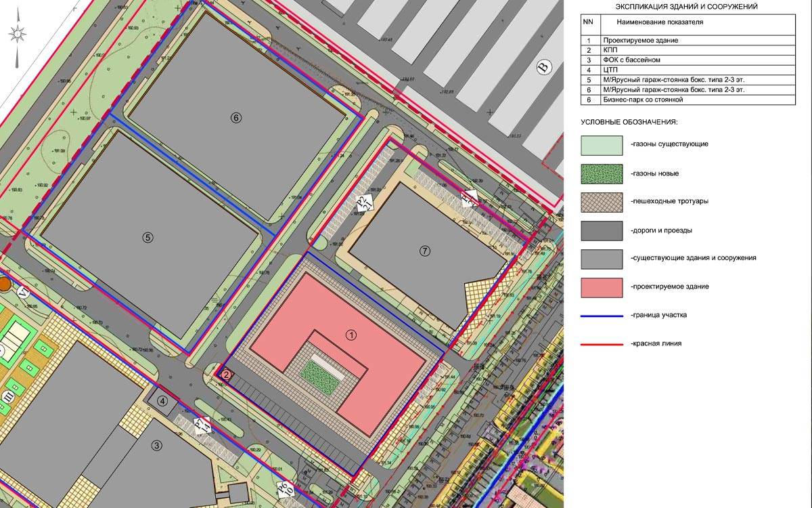The height and width of the screenshot is (508, 812).
Task: Select the 'Бизнес-парк со стоянкой' table row
Action: (688, 100)
